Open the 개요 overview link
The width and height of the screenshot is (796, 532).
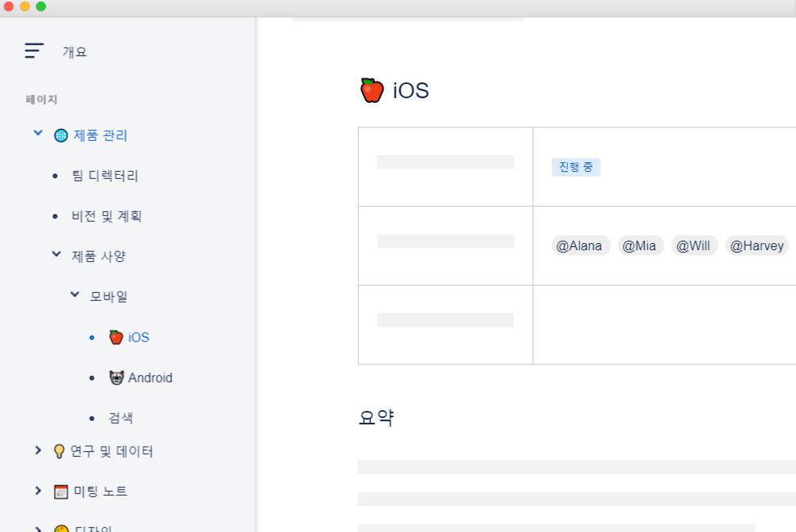[x=74, y=51]
